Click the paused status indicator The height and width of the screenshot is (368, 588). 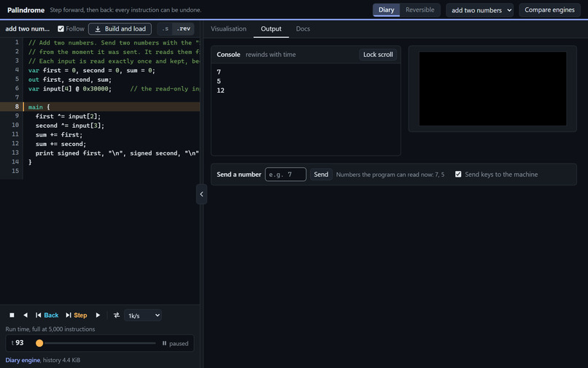click(x=175, y=343)
